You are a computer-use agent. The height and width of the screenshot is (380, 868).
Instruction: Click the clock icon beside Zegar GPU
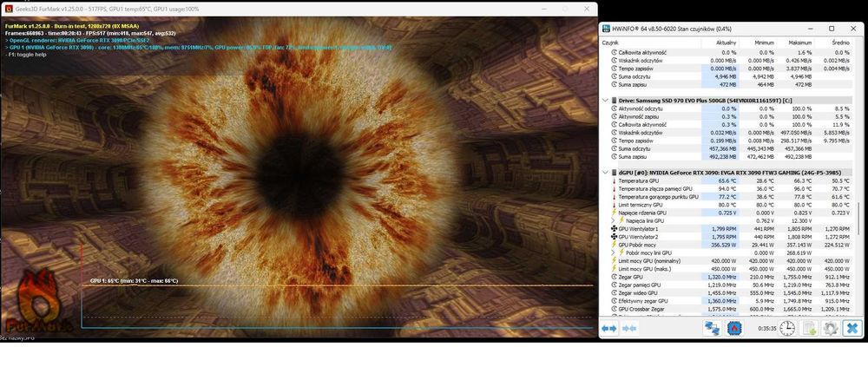[614, 277]
